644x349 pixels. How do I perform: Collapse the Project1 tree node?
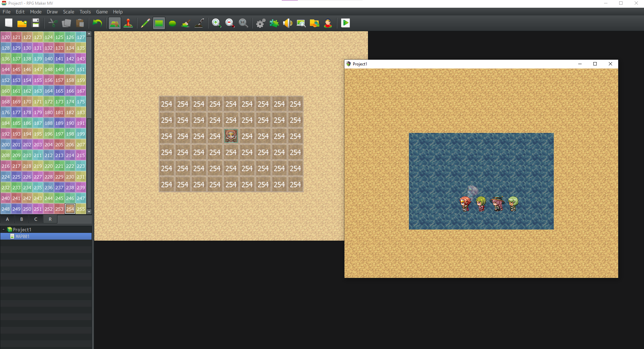tap(3, 230)
